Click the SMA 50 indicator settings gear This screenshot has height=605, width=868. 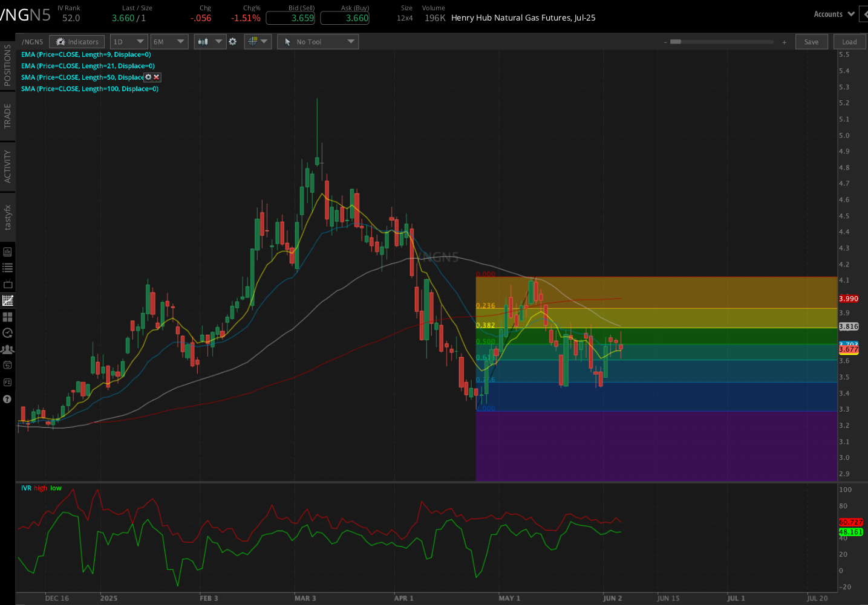148,77
